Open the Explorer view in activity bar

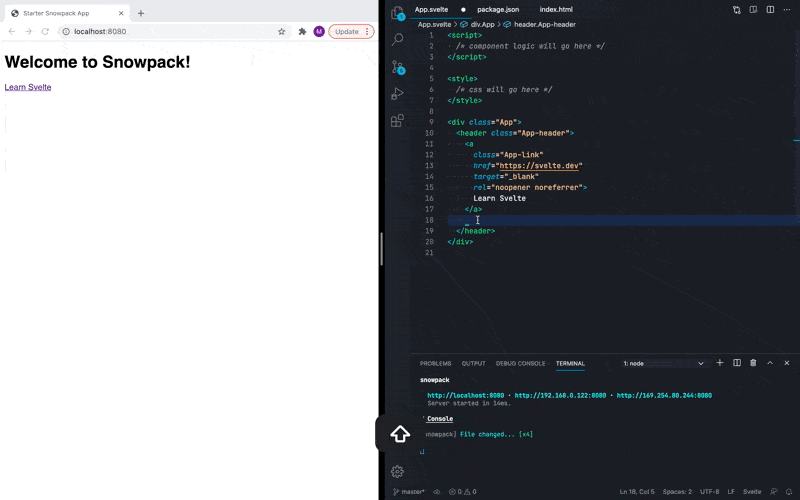click(x=397, y=13)
